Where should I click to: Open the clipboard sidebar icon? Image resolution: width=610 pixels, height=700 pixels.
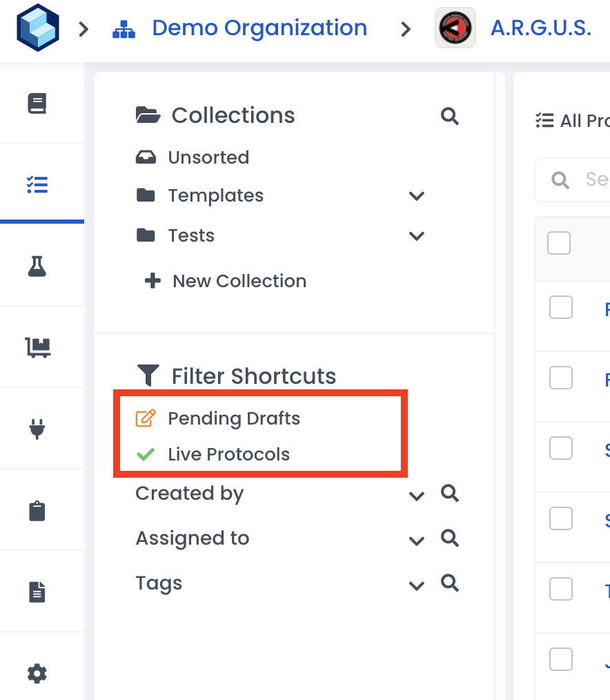(37, 511)
